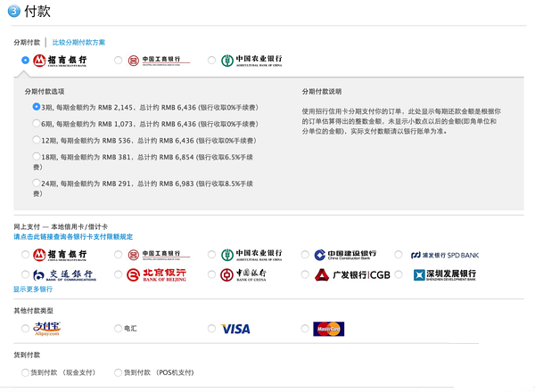Click Bank of China logo
This screenshot has width=535, height=392.
[243, 274]
